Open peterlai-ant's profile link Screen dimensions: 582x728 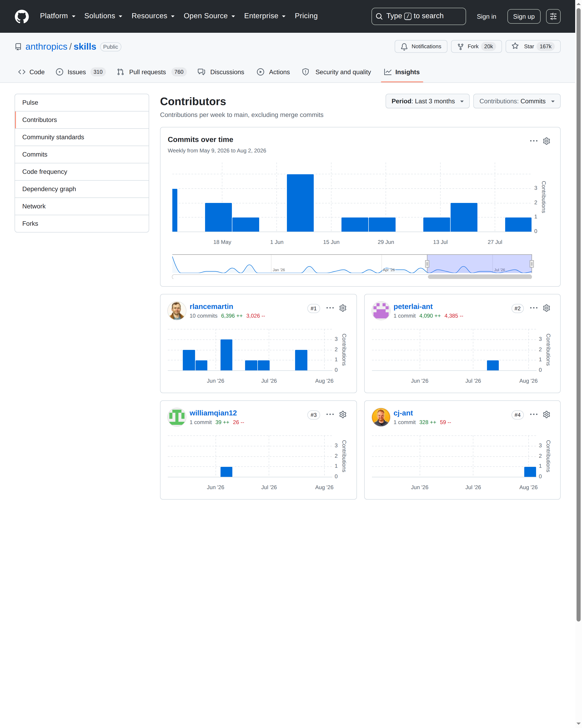point(413,306)
